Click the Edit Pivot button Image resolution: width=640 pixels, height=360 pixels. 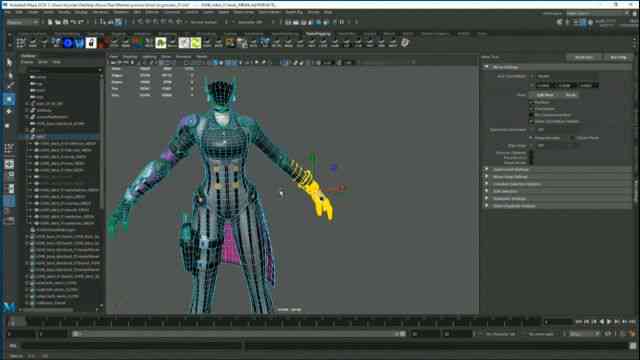(x=545, y=95)
